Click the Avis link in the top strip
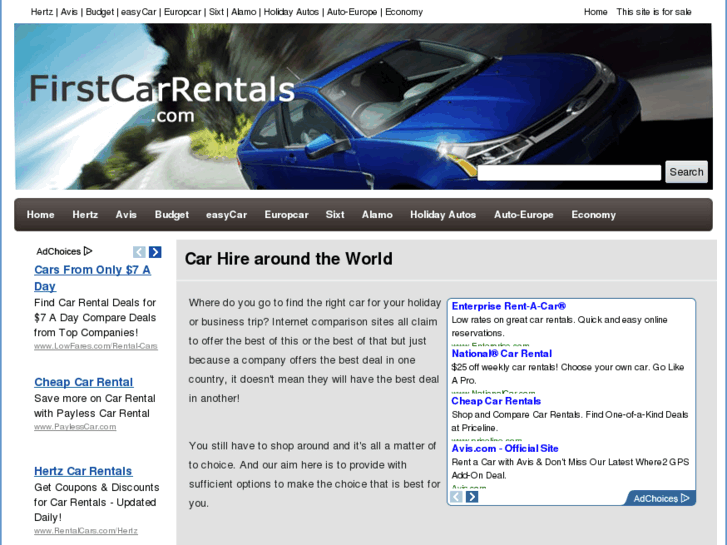The width and height of the screenshot is (727, 545). pyautogui.click(x=69, y=12)
